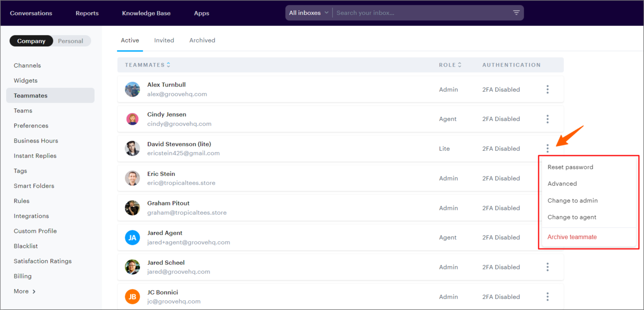Click Cindy Jensen's avatar
Image resolution: width=644 pixels, height=310 pixels.
(x=132, y=119)
